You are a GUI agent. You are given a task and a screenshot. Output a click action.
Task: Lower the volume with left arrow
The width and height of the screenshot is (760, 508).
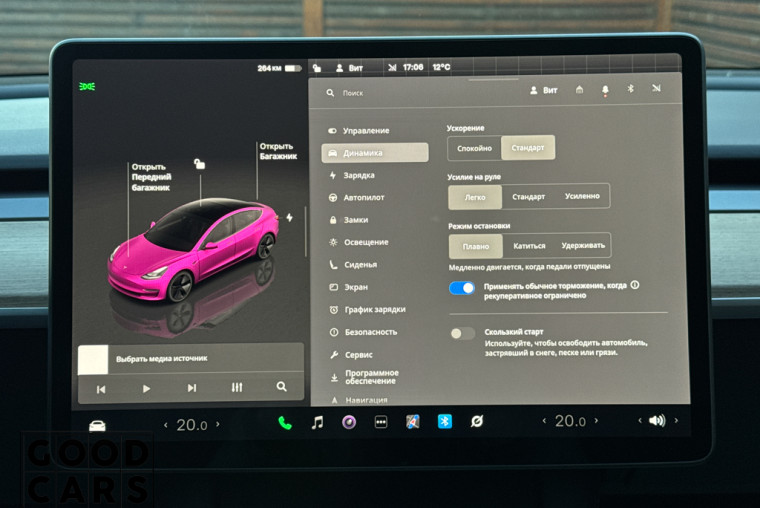[x=640, y=420]
